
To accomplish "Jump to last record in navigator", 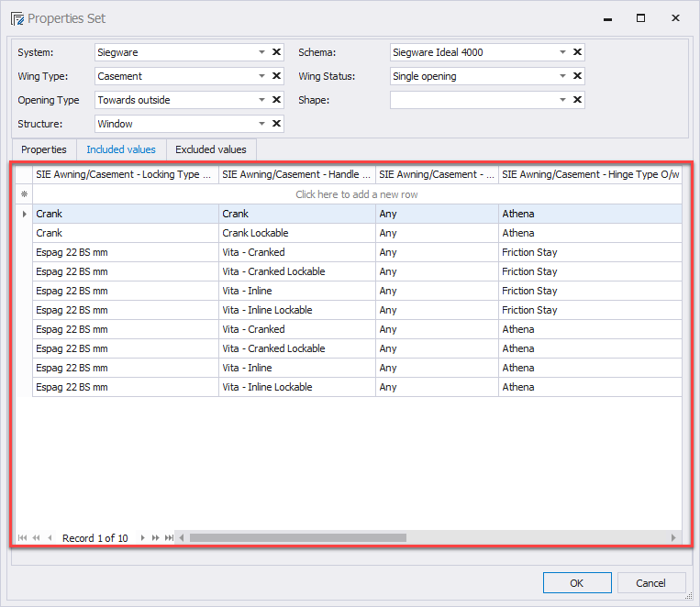I will click(x=169, y=538).
